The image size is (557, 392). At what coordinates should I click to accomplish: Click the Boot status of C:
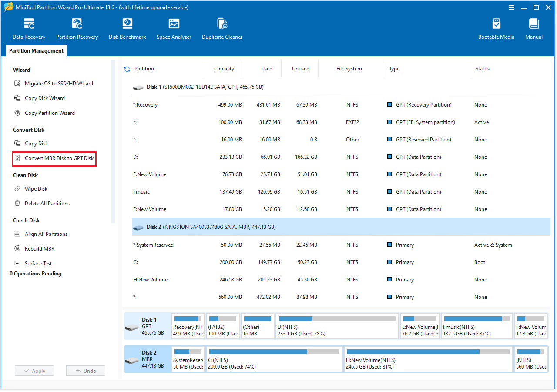pyautogui.click(x=480, y=262)
